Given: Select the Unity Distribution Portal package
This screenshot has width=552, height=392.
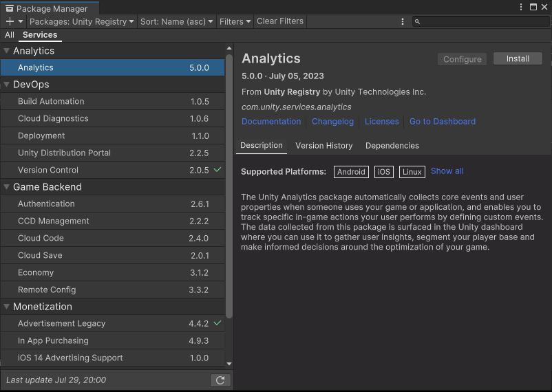Looking at the screenshot, I should pos(113,153).
